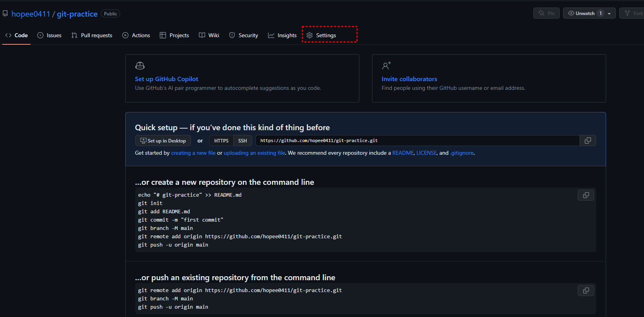
Task: Open the git-practice repository link
Action: click(x=77, y=14)
